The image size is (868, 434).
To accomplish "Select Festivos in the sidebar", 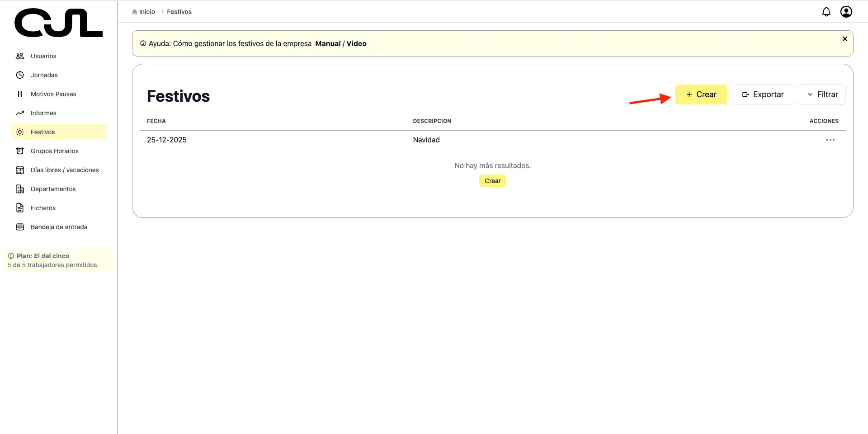I will (43, 132).
